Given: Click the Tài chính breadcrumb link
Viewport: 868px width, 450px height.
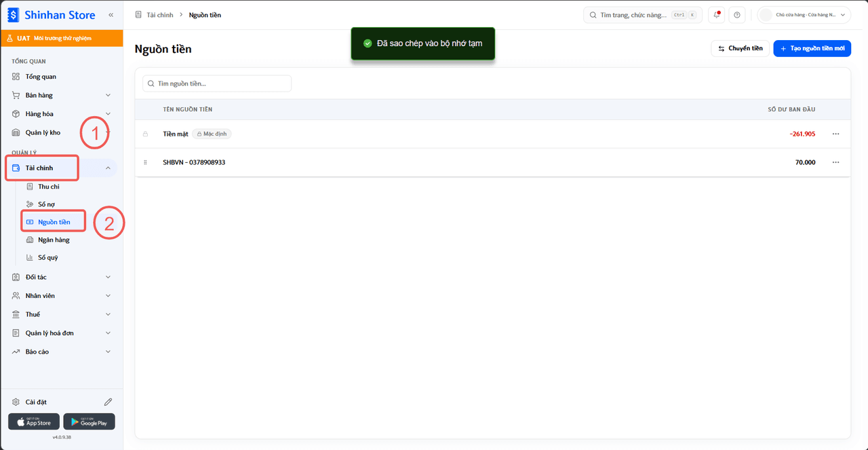Looking at the screenshot, I should 160,15.
